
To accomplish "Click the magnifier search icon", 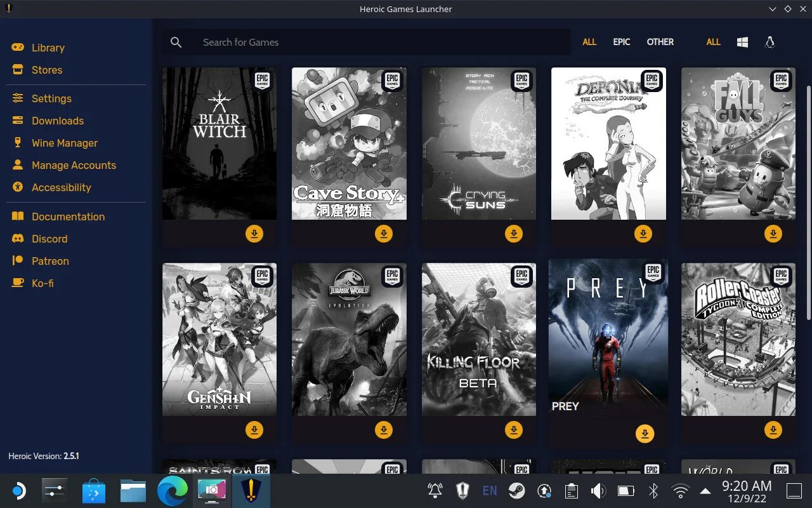I will (x=176, y=43).
